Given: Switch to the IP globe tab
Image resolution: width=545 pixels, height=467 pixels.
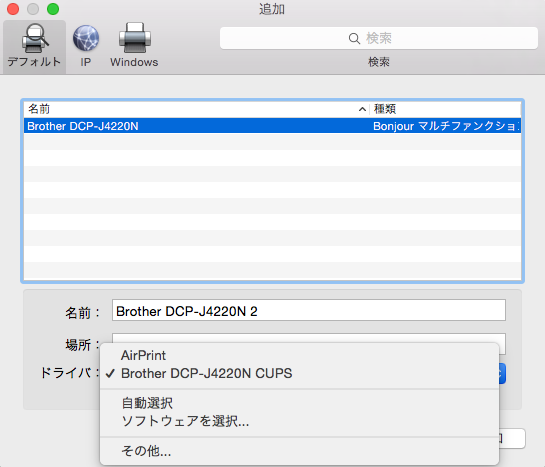Looking at the screenshot, I should (86, 46).
